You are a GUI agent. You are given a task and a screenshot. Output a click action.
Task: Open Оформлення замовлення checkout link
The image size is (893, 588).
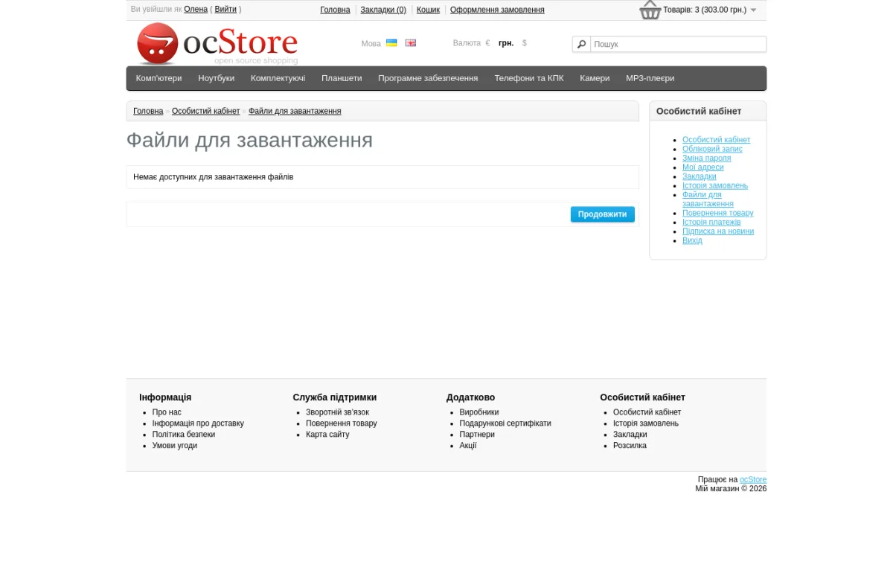(497, 10)
